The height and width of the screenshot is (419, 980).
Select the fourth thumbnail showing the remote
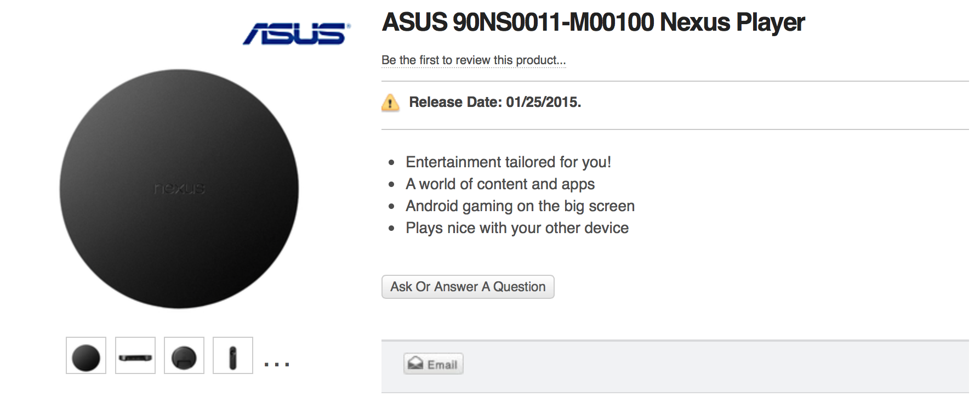(233, 356)
